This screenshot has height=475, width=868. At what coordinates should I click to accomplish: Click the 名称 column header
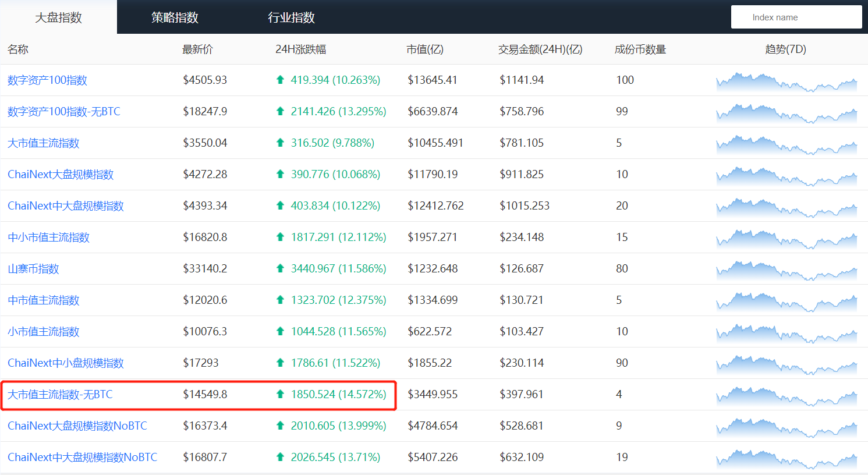tap(18, 49)
